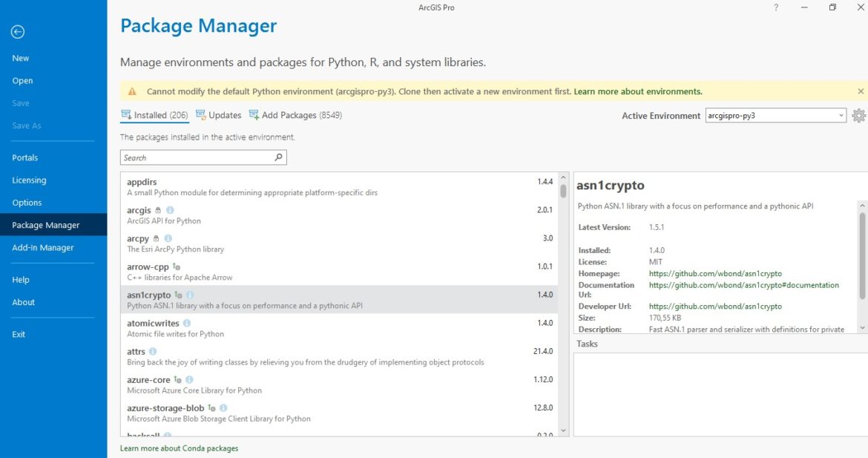Select the azure-storage-blob package row
868x458 pixels.
[339, 413]
